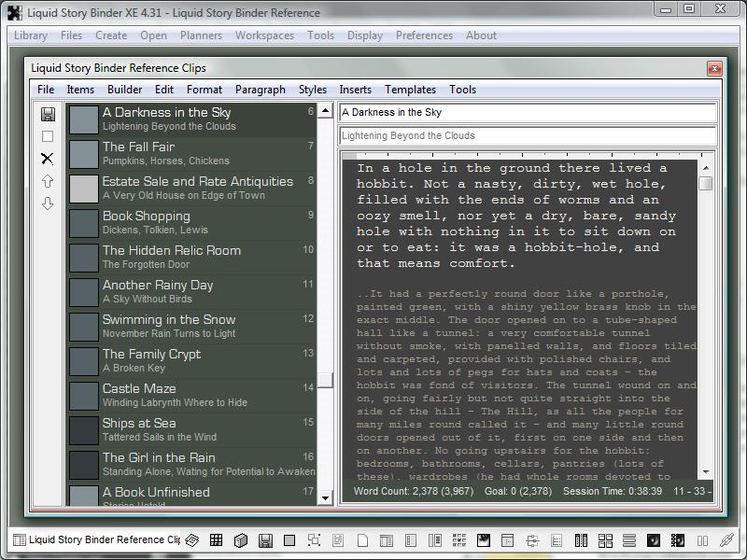Open the Templates menu
747x560 pixels.
tap(410, 90)
